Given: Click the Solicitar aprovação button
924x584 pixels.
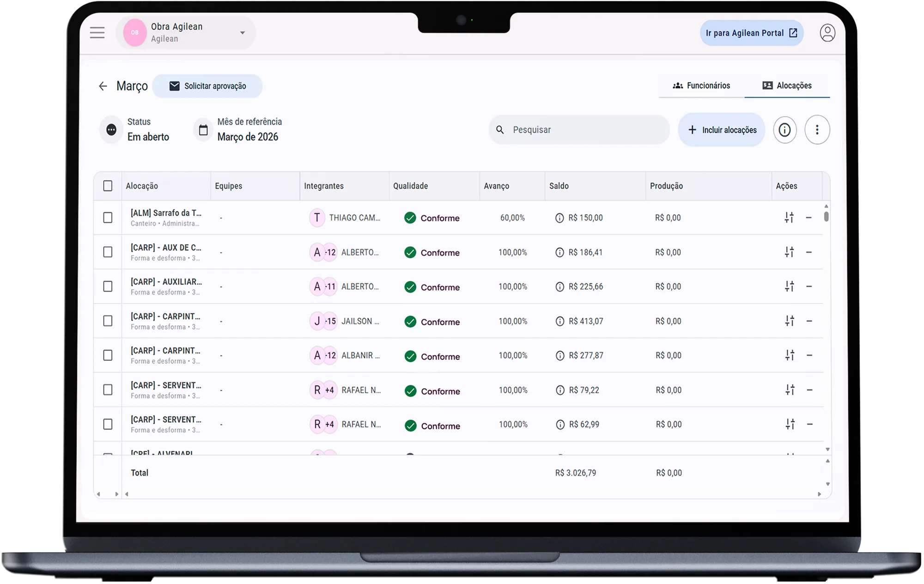Looking at the screenshot, I should click(207, 86).
